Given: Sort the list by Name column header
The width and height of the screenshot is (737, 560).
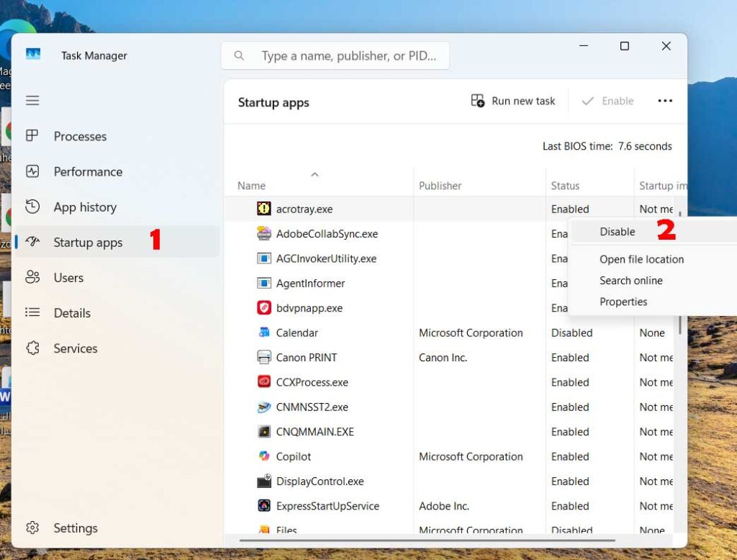Looking at the screenshot, I should (251, 186).
